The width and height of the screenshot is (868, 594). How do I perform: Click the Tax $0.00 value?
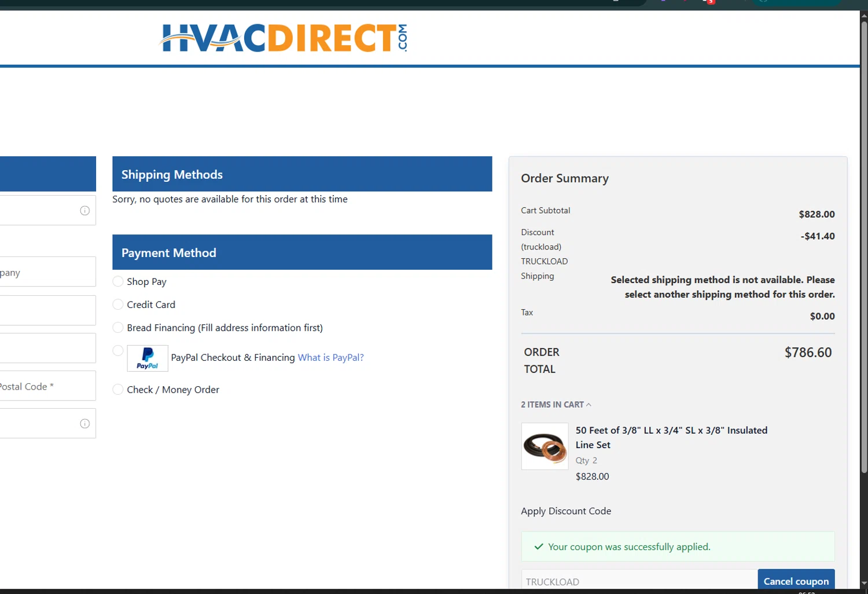822,316
